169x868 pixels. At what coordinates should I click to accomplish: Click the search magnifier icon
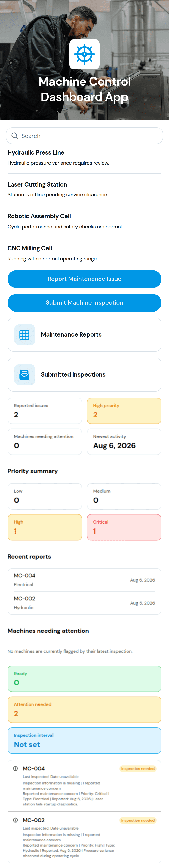(x=14, y=136)
